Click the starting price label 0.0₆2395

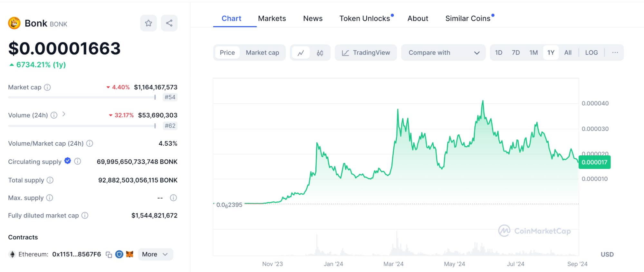(229, 205)
